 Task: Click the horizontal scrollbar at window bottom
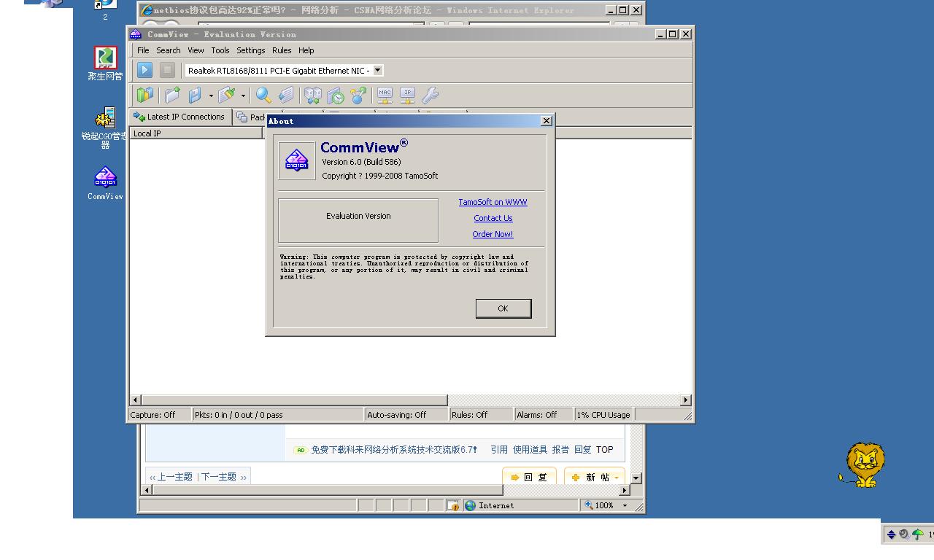point(292,400)
